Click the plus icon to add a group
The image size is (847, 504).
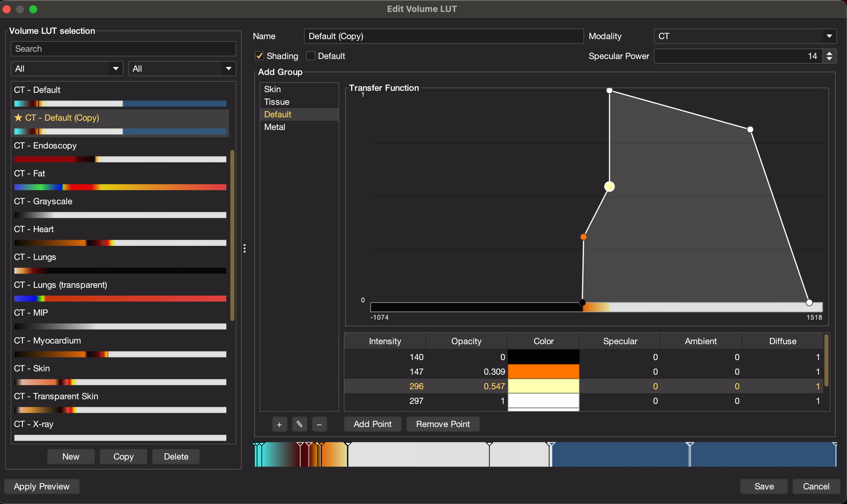click(x=279, y=424)
